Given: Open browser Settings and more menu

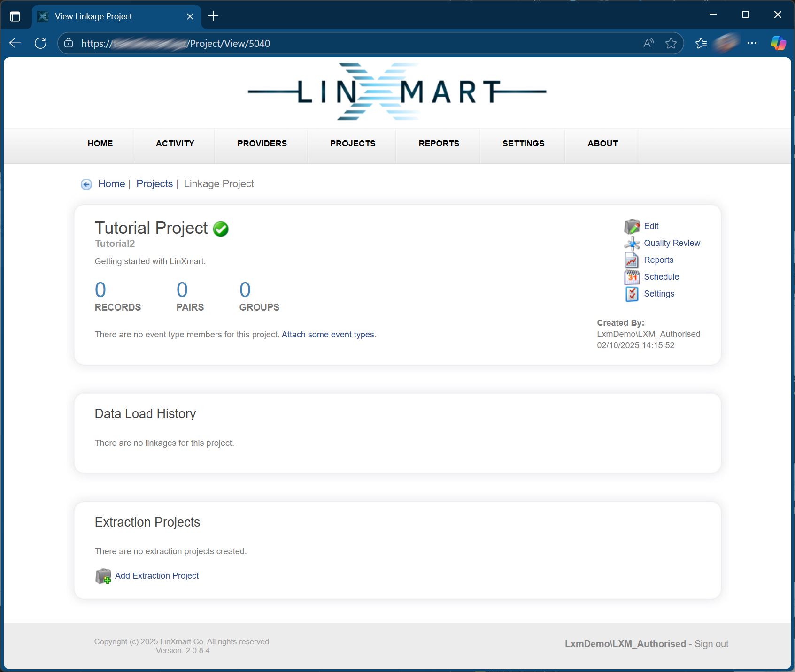Looking at the screenshot, I should point(752,43).
